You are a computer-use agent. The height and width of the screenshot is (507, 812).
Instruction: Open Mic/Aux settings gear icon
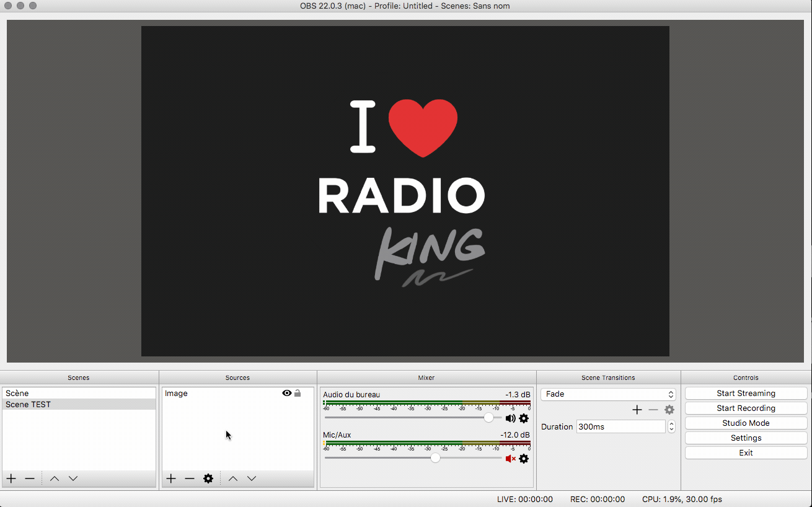coord(524,459)
